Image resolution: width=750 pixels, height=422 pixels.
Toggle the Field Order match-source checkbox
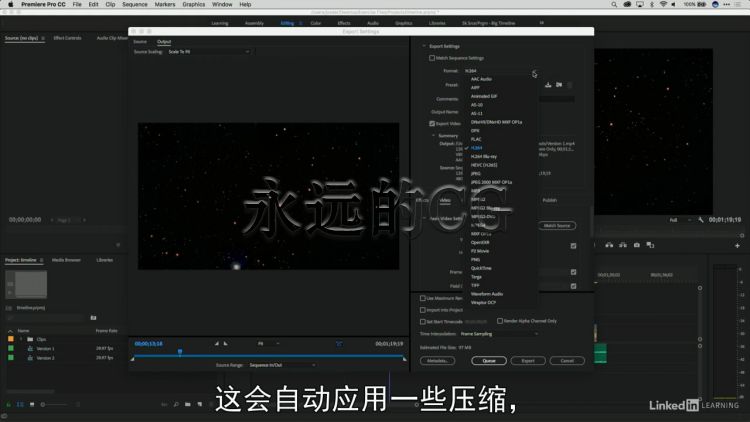[573, 286]
